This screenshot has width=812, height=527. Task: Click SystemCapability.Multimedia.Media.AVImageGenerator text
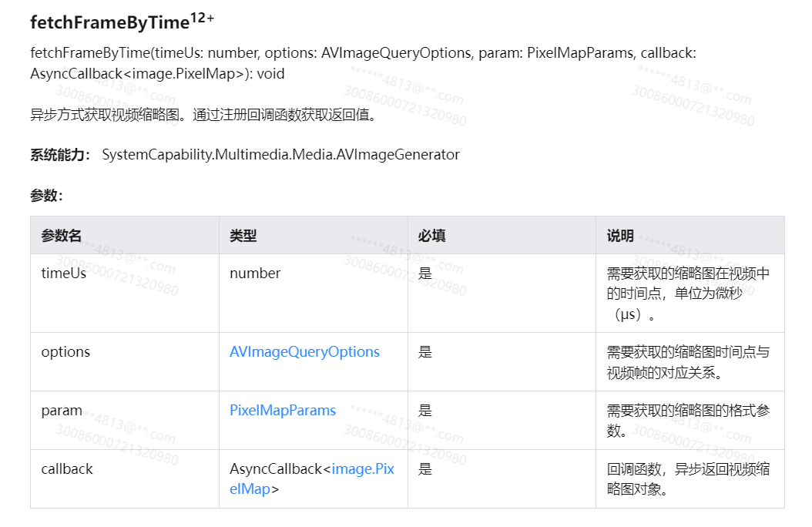tap(280, 155)
